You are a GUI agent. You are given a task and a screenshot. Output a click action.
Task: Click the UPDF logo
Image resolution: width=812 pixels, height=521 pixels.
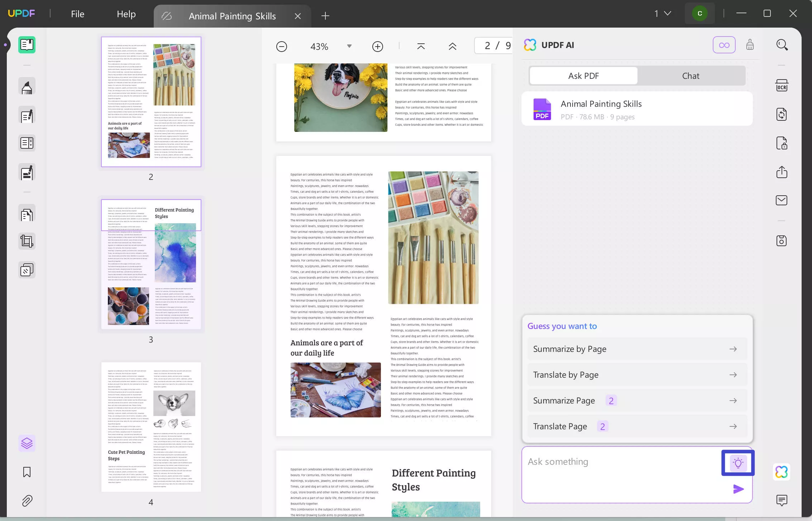21,14
